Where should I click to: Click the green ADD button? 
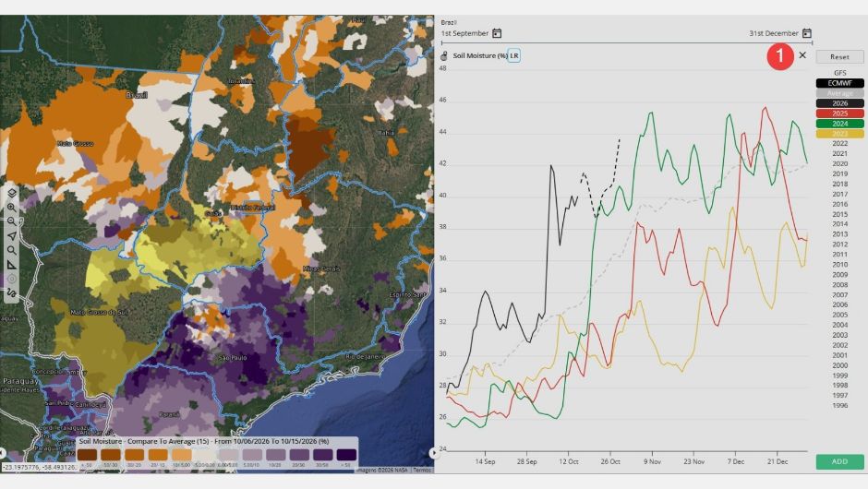[x=839, y=461]
